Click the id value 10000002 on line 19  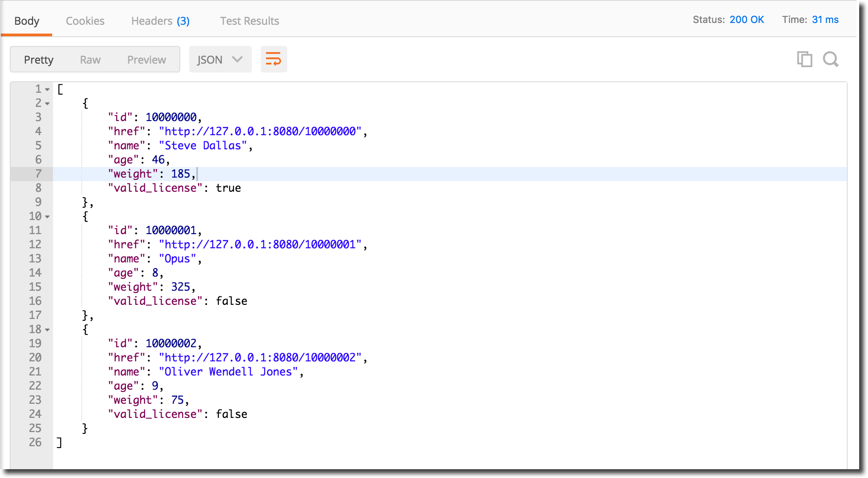(x=171, y=343)
